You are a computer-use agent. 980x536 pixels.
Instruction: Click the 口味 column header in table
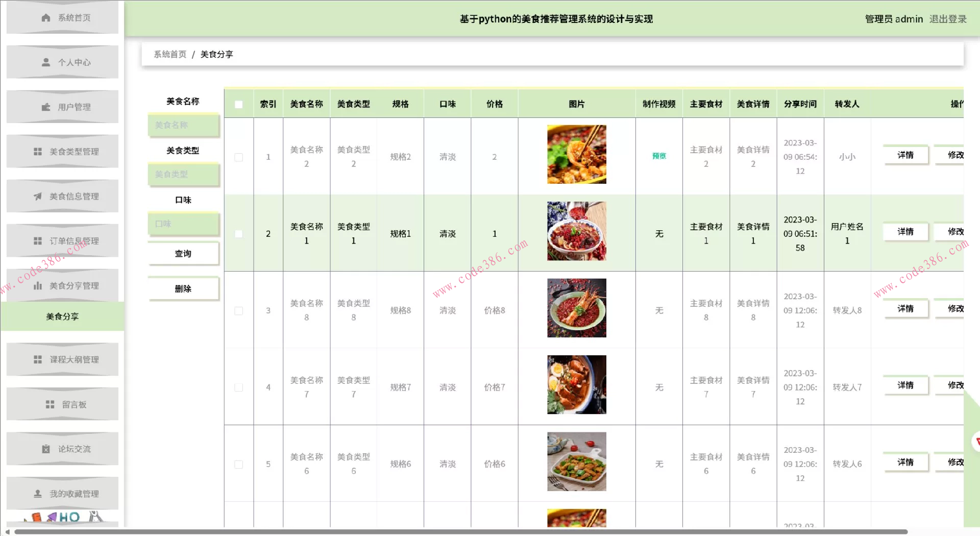pyautogui.click(x=448, y=104)
